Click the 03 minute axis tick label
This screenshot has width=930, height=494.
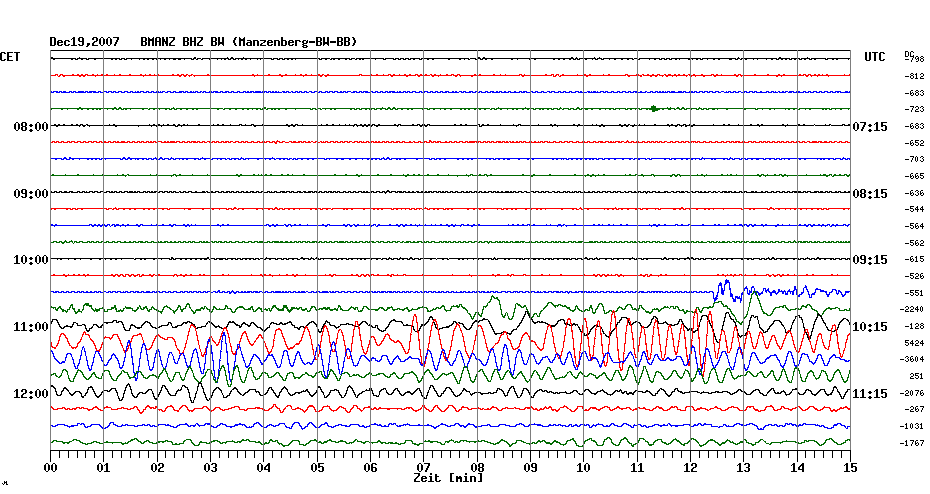point(211,468)
